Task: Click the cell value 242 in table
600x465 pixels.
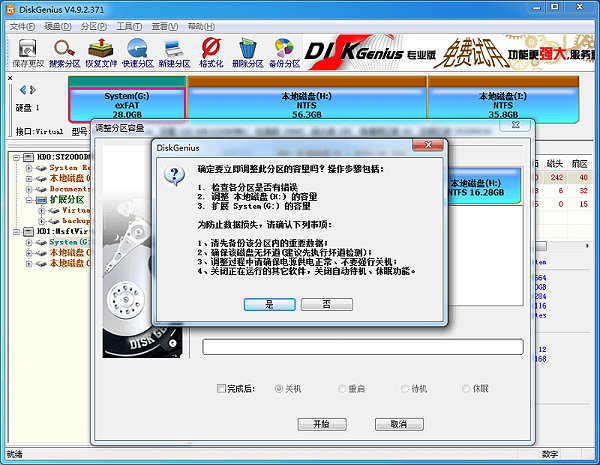Action: (x=557, y=177)
